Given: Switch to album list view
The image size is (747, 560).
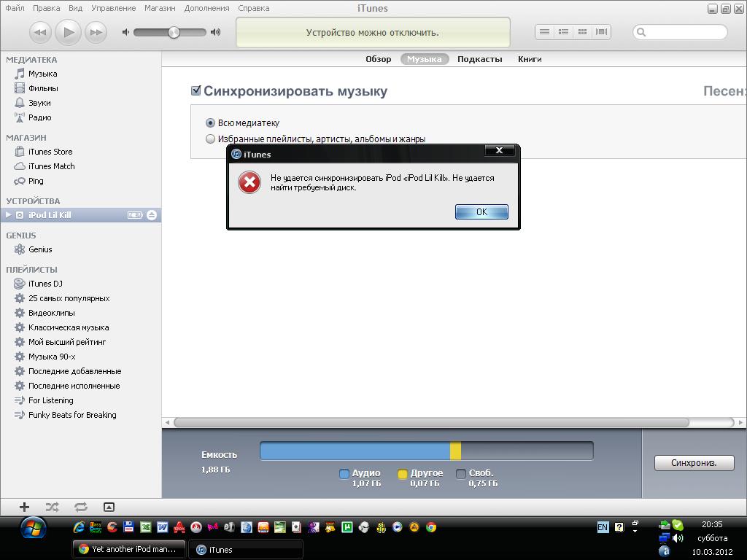Looking at the screenshot, I should pyautogui.click(x=563, y=32).
